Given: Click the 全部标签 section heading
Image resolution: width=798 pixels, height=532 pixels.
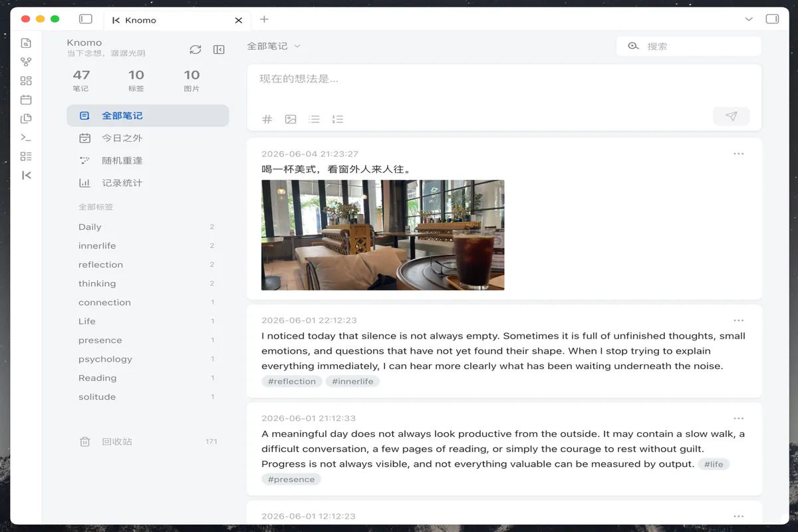Looking at the screenshot, I should (96, 207).
